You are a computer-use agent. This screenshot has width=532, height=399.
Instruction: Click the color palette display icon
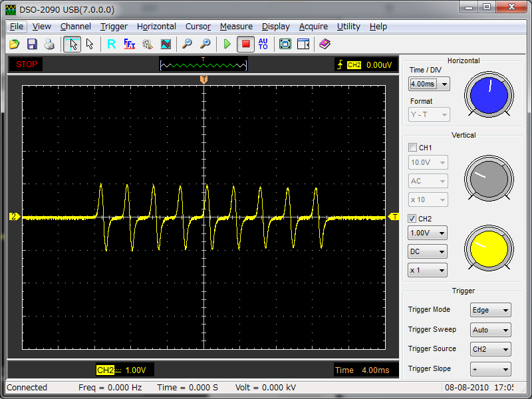click(x=147, y=44)
